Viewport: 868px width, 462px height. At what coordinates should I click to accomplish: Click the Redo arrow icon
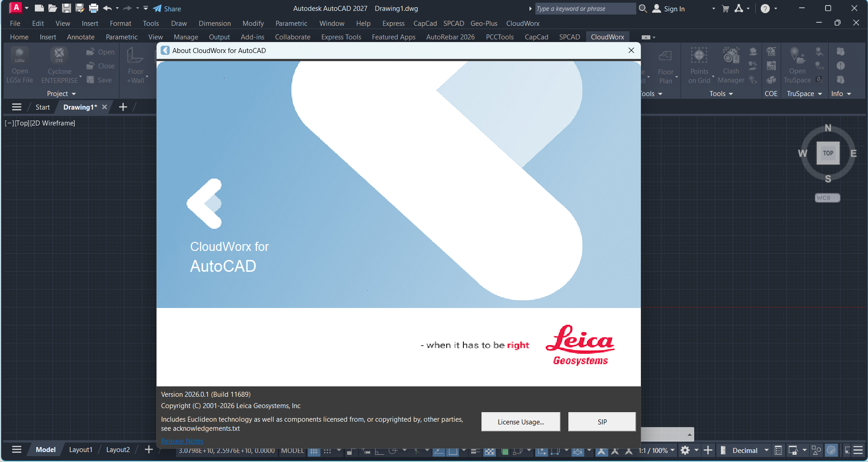coord(128,8)
